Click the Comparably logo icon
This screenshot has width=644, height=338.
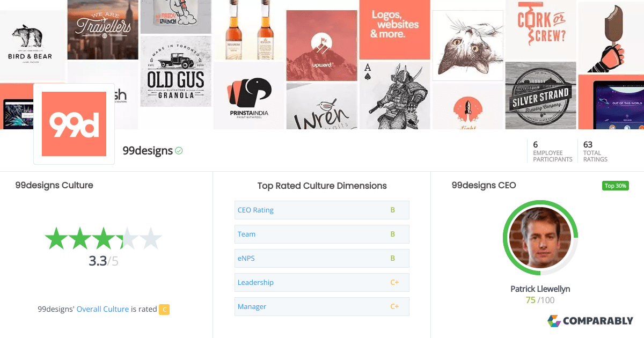tap(554, 321)
